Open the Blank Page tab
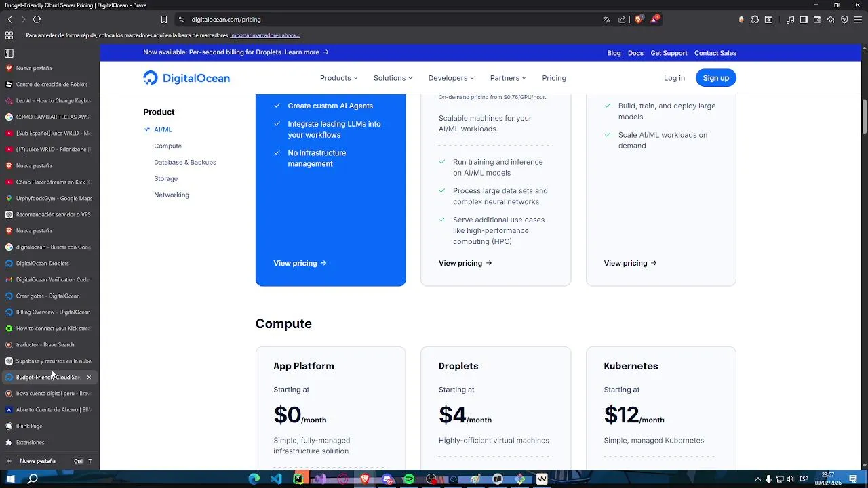 tap(50, 426)
